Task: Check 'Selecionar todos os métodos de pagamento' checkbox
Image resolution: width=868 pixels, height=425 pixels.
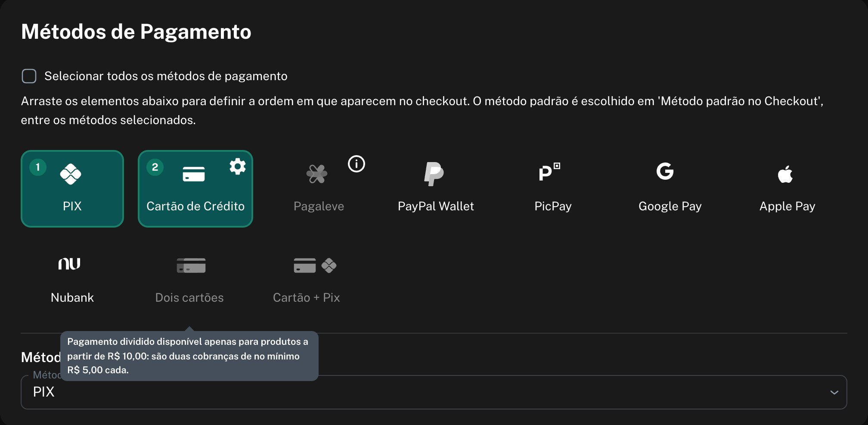Action: point(29,76)
